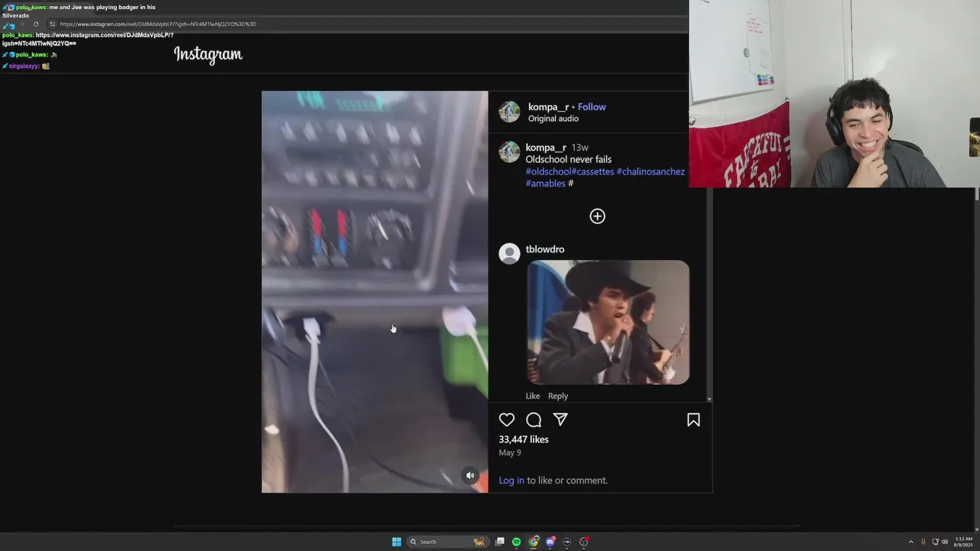Image resolution: width=980 pixels, height=551 pixels.
Task: Share the reel via paper plane icon
Action: (560, 419)
